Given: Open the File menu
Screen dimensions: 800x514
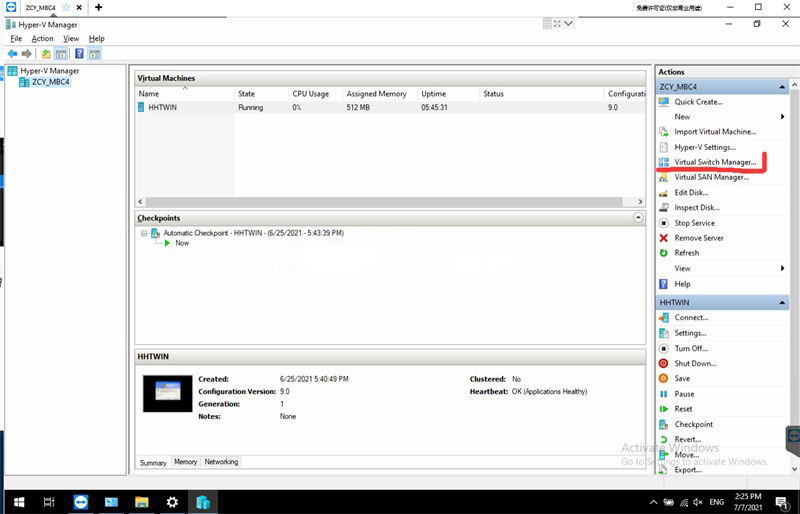Looking at the screenshot, I should tap(16, 38).
